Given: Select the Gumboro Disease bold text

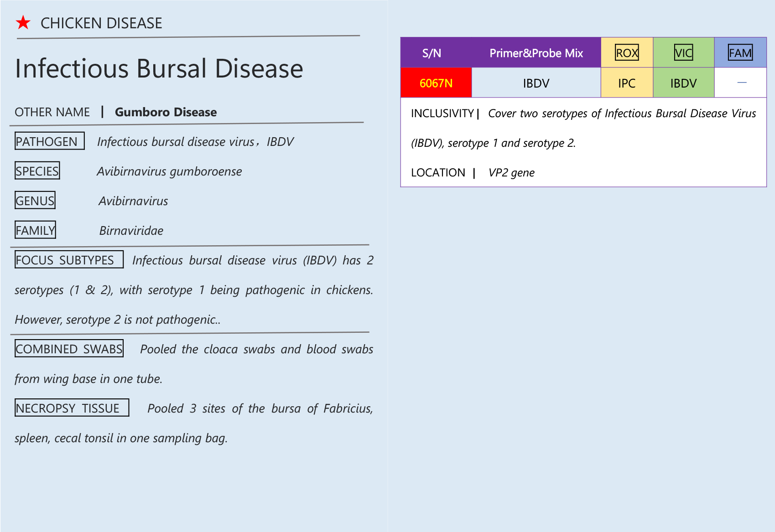Looking at the screenshot, I should click(x=166, y=112).
